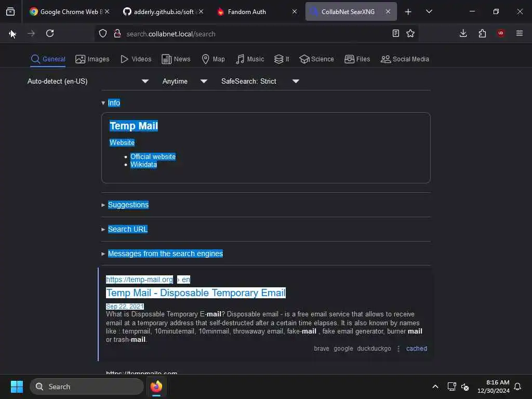Open extensions puzzle icon
The height and width of the screenshot is (399, 532).
point(482,33)
